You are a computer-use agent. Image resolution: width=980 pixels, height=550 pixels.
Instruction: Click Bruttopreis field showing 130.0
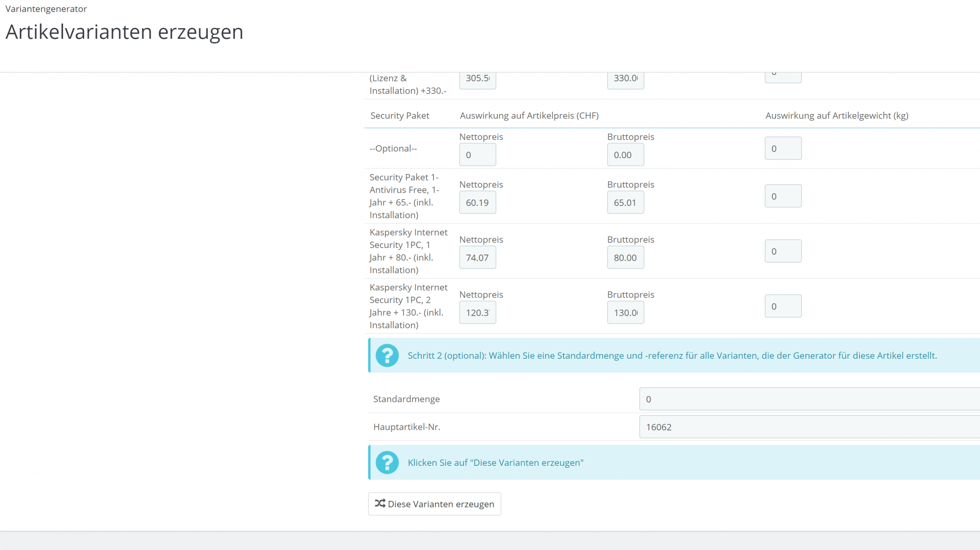625,313
